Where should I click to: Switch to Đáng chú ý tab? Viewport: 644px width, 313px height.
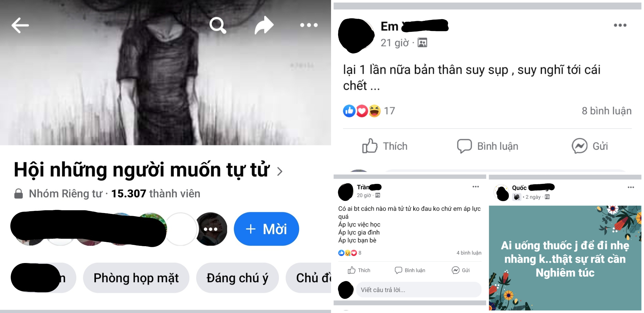pyautogui.click(x=237, y=278)
